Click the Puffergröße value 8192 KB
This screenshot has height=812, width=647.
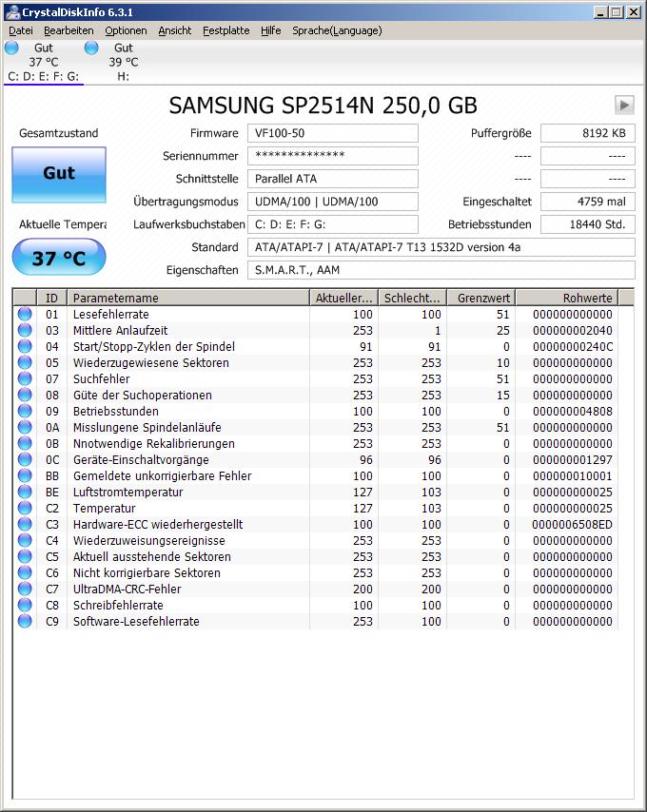tap(587, 133)
